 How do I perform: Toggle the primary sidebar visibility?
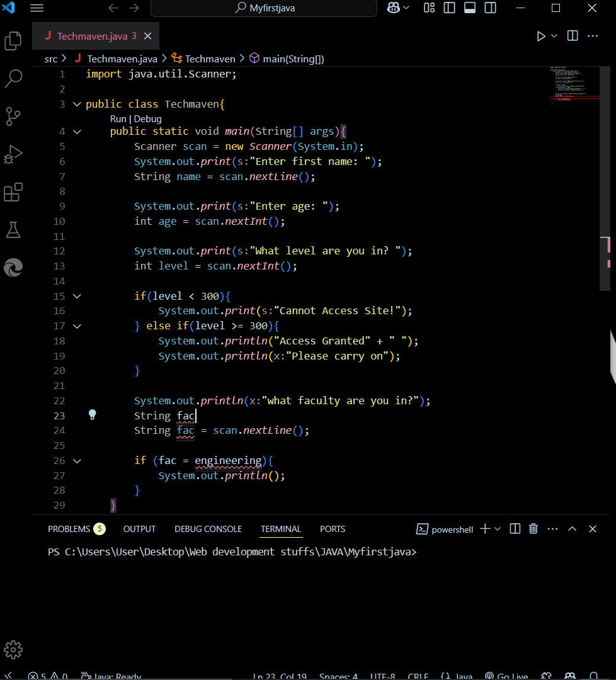click(x=450, y=8)
